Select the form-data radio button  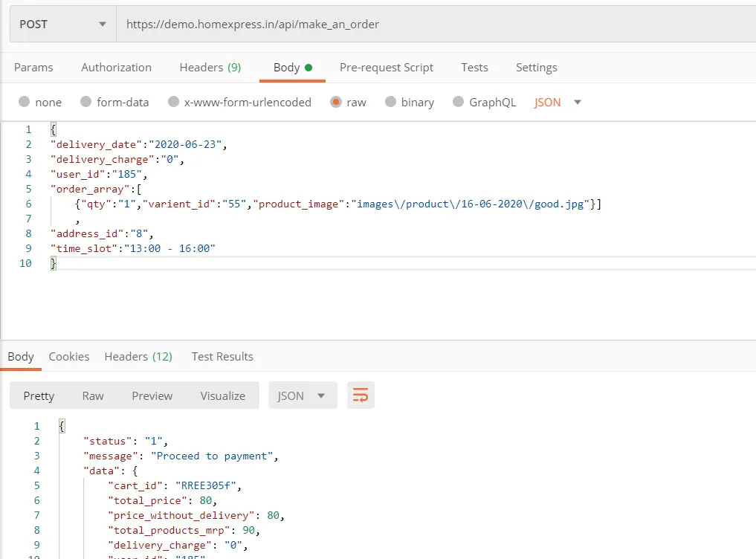[86, 103]
